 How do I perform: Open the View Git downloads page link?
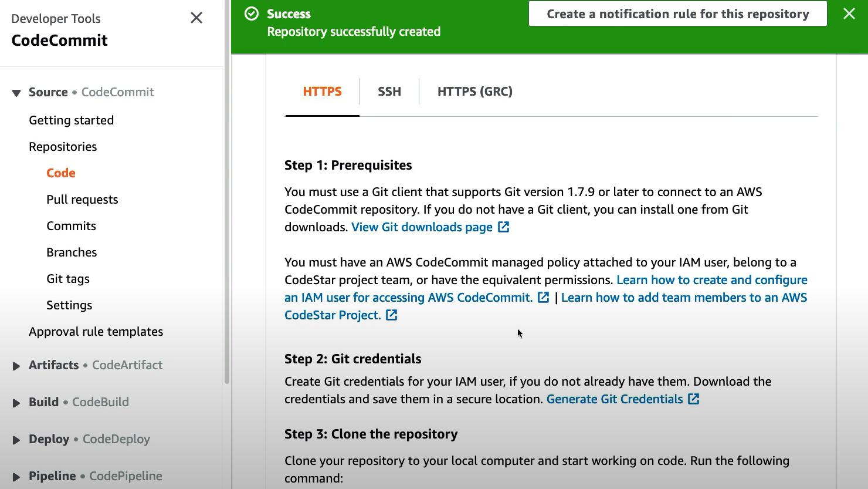(x=422, y=227)
